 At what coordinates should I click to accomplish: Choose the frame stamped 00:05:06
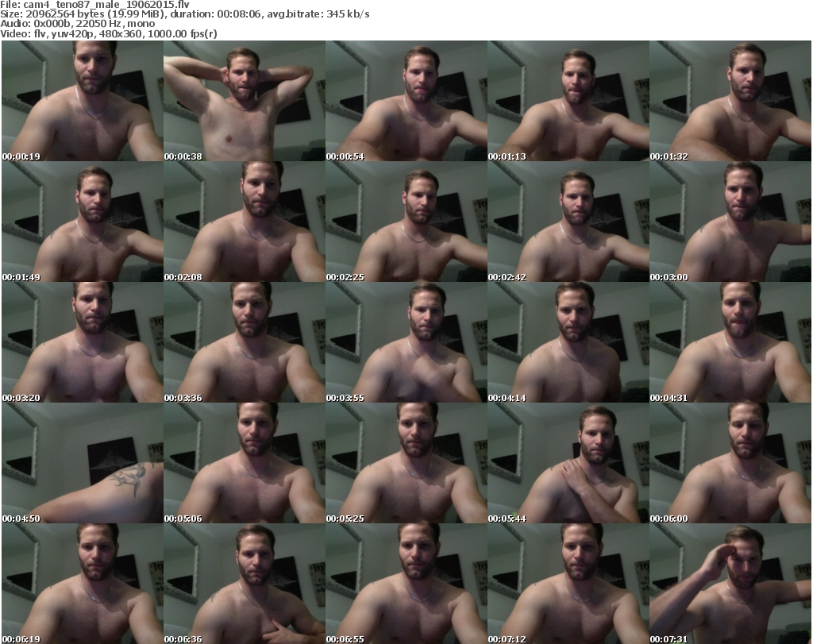tap(245, 463)
